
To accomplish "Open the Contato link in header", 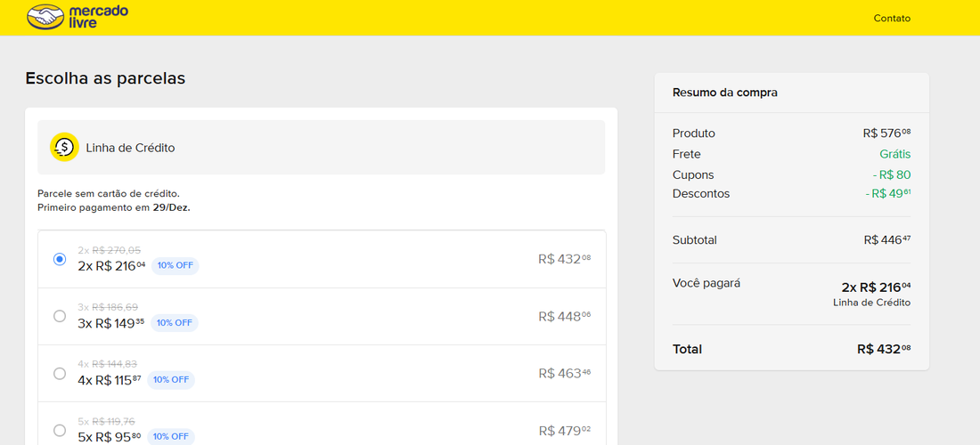I will click(892, 18).
